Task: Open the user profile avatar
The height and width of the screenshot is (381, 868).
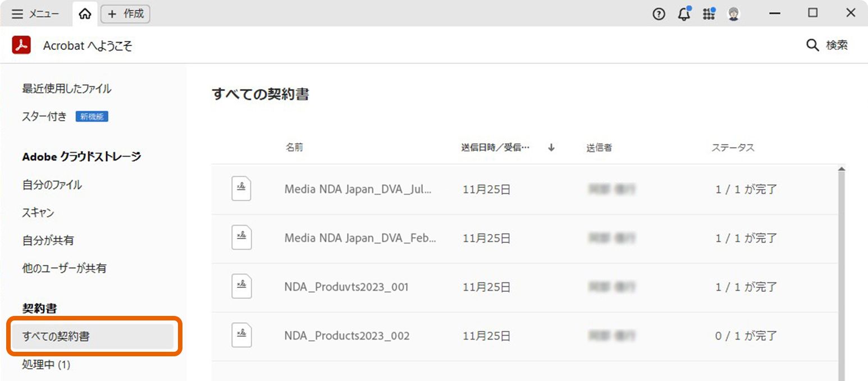Action: click(x=733, y=14)
